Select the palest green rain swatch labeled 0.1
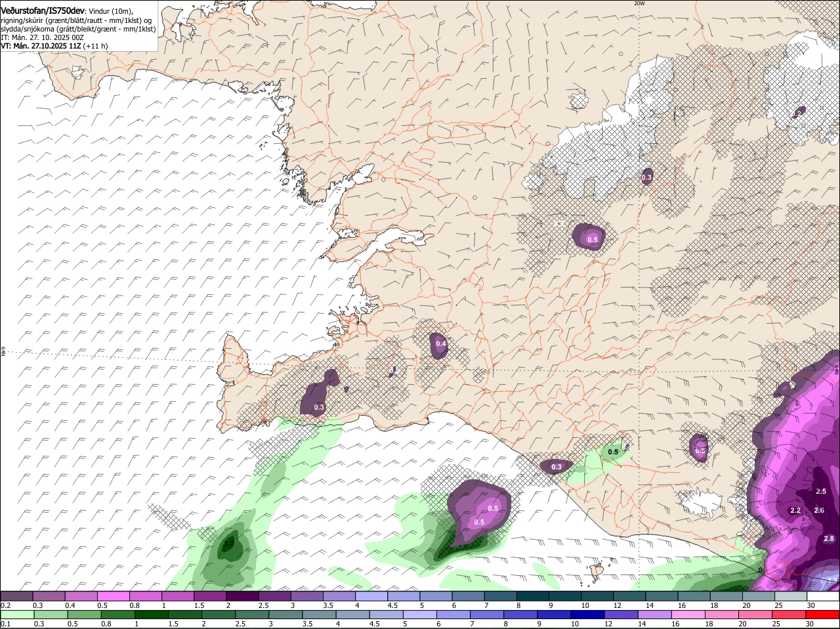Screen dimensions: 840x629 pos(16,615)
